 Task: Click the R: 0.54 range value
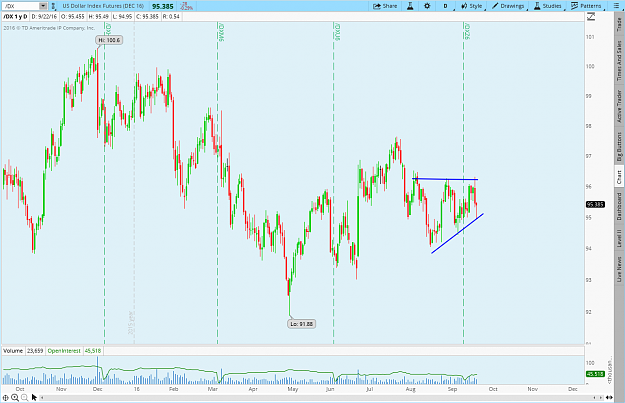[171, 17]
